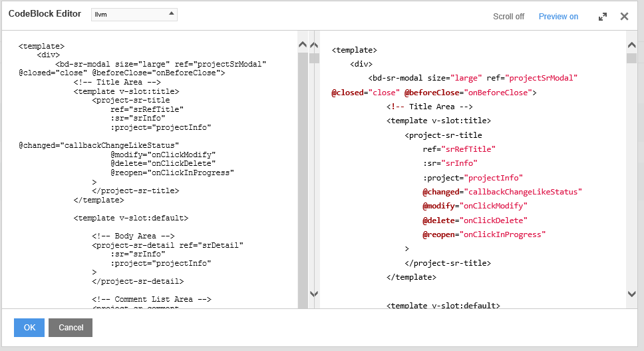This screenshot has height=351, width=644.
Task: Confirm with the OK button
Action: point(29,328)
